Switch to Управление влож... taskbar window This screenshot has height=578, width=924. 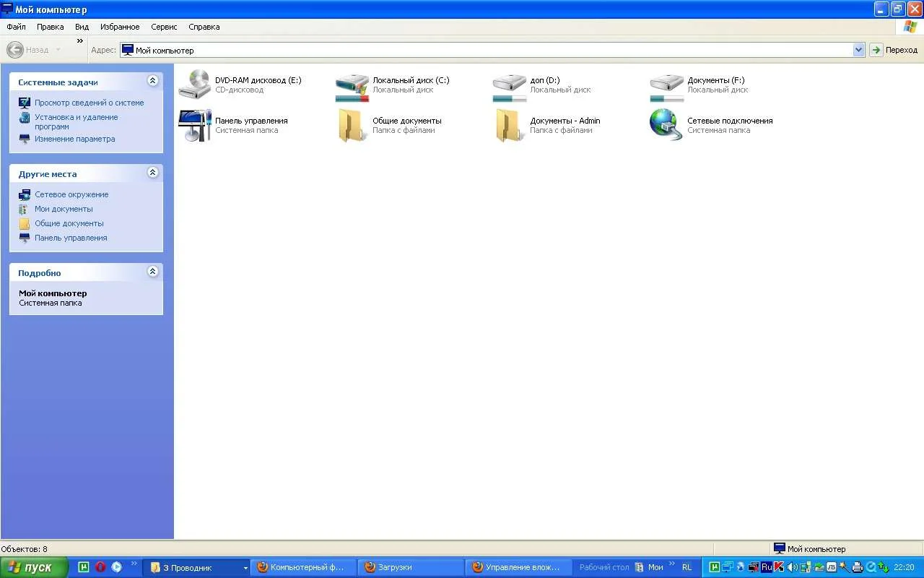(518, 567)
